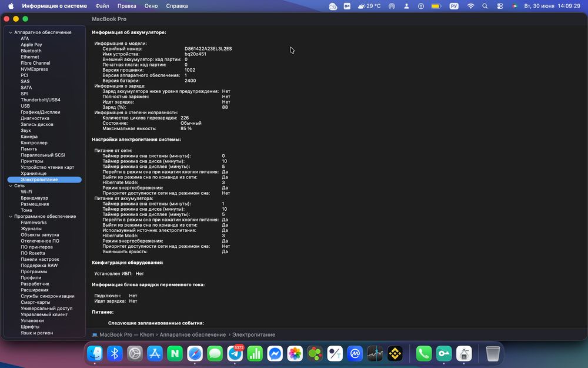
Task: Click the weather 29 °C menu bar item
Action: pos(369,6)
